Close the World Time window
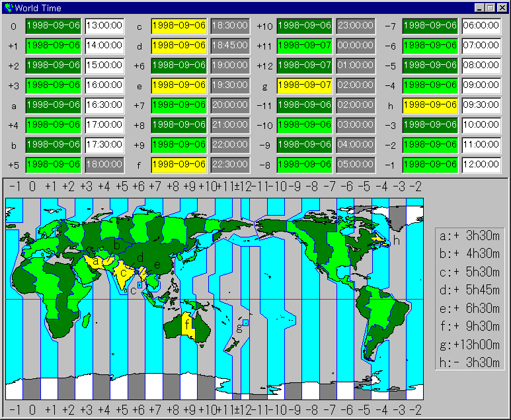The image size is (511, 420). point(502,8)
